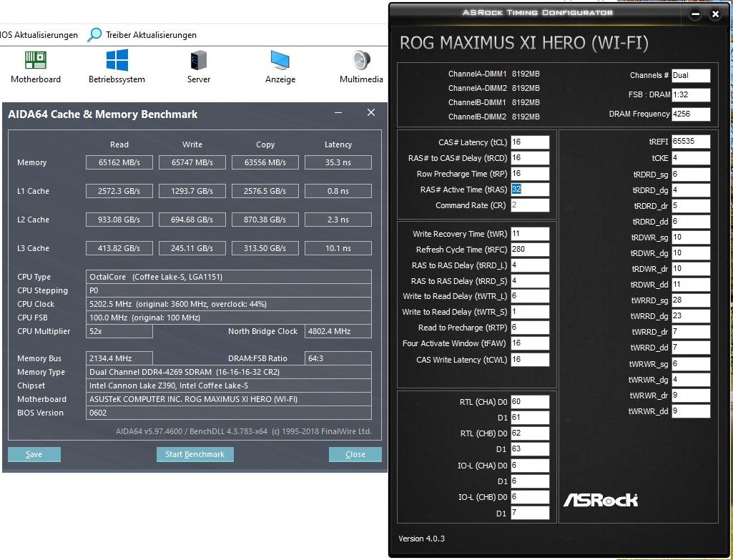Select the tWRWR_dd field
The width and height of the screenshot is (733, 560).
point(691,411)
